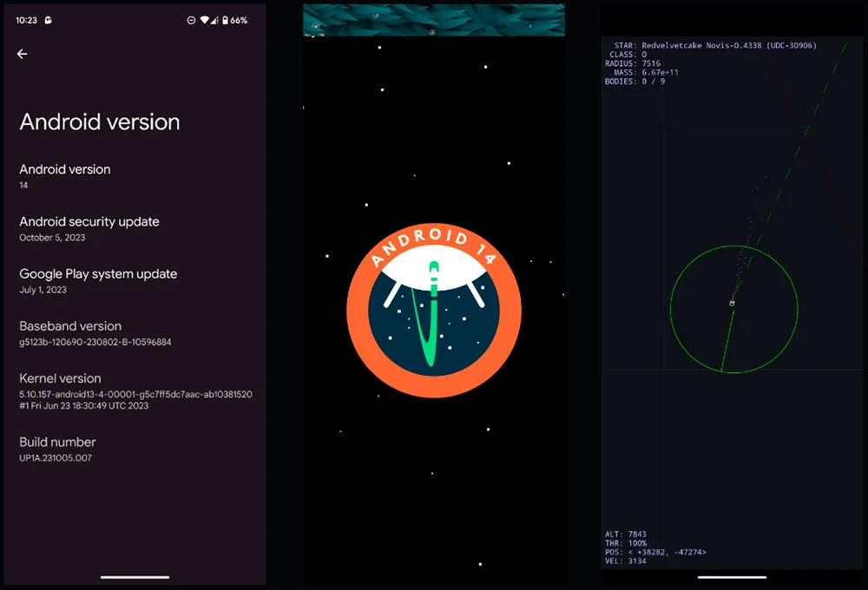Click the battery icon showing 66%
The width and height of the screenshot is (868, 590).
(x=226, y=20)
